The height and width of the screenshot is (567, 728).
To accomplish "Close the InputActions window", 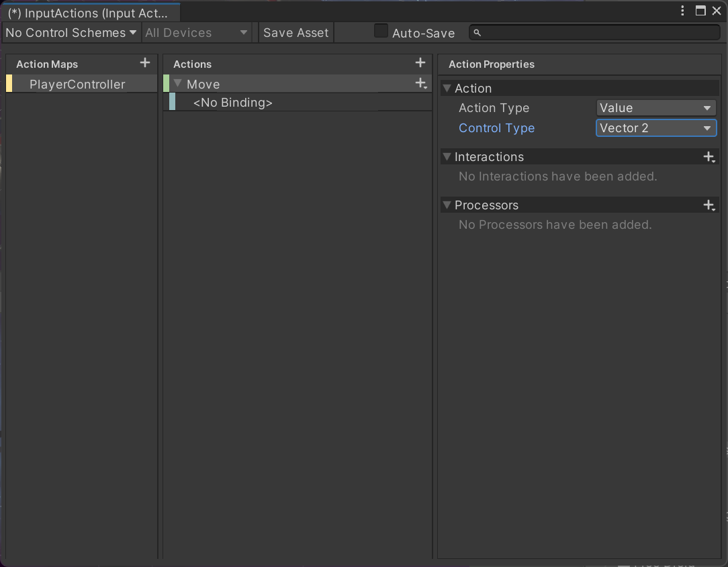I will coord(717,11).
